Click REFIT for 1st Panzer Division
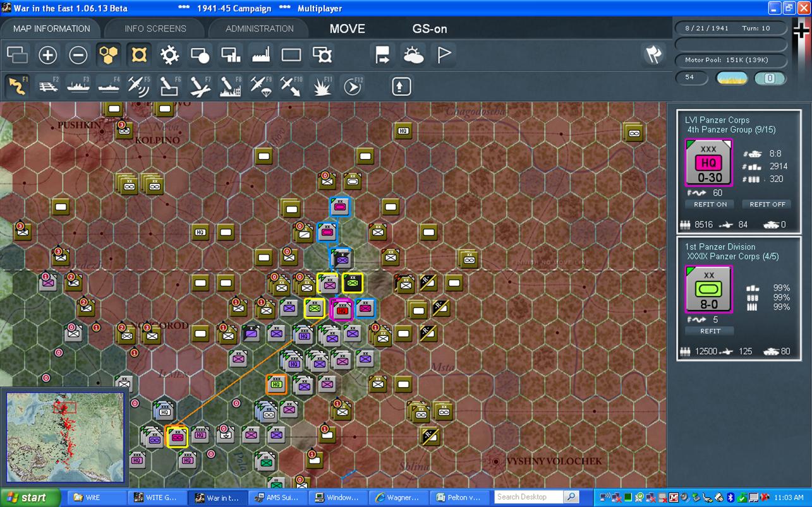 [x=710, y=331]
